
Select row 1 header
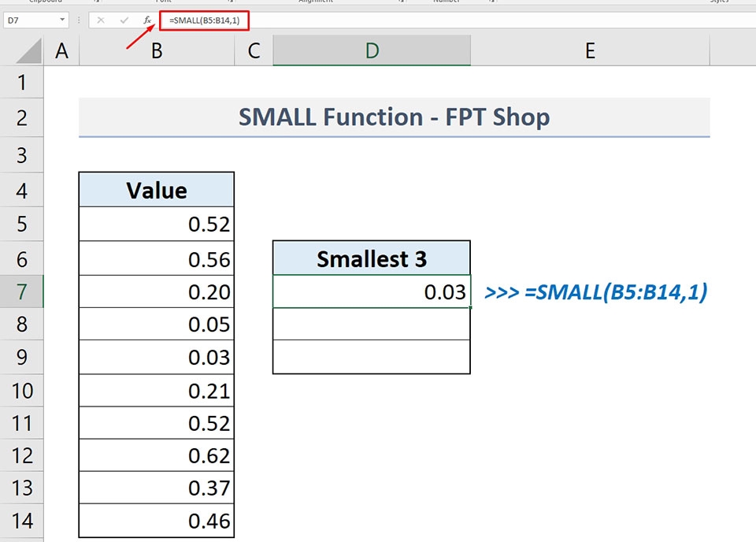click(22, 83)
